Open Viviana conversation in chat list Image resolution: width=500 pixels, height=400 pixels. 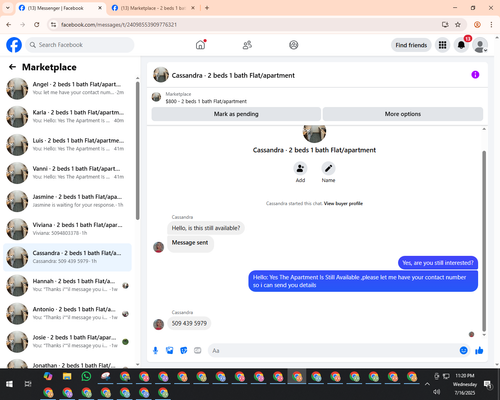[68, 229]
